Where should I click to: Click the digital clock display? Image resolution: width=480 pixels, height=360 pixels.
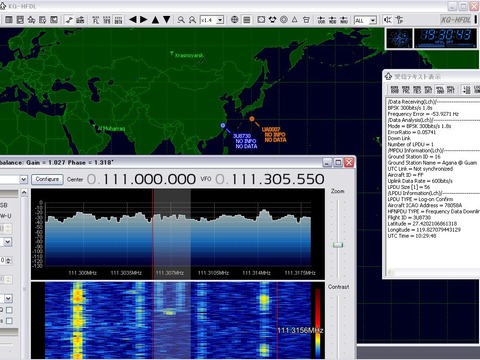coord(445,38)
